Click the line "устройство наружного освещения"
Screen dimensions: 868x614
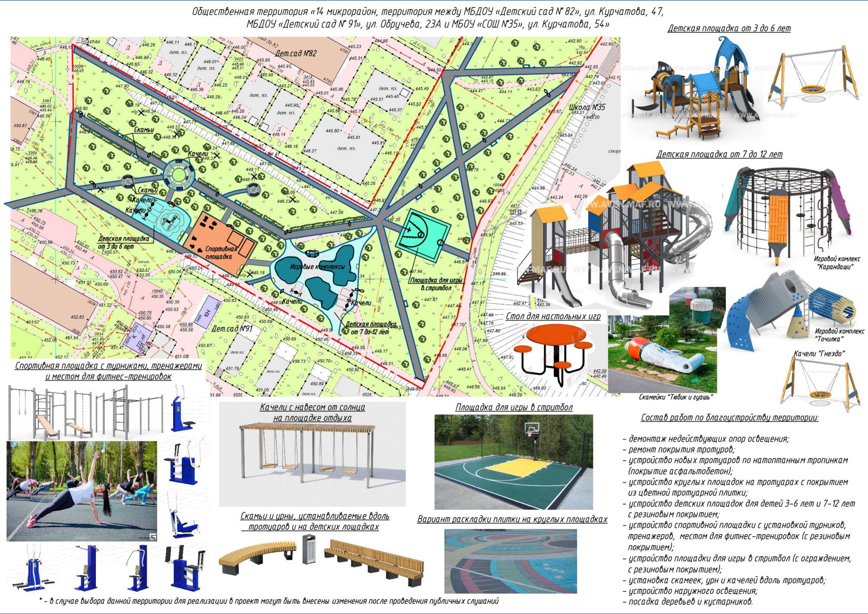(690, 591)
